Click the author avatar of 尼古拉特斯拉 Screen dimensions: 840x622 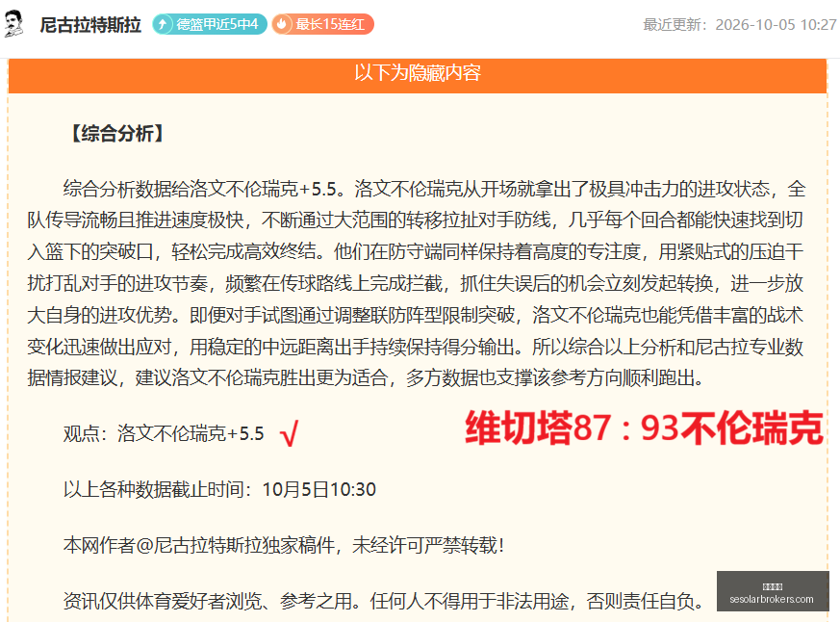point(13,24)
